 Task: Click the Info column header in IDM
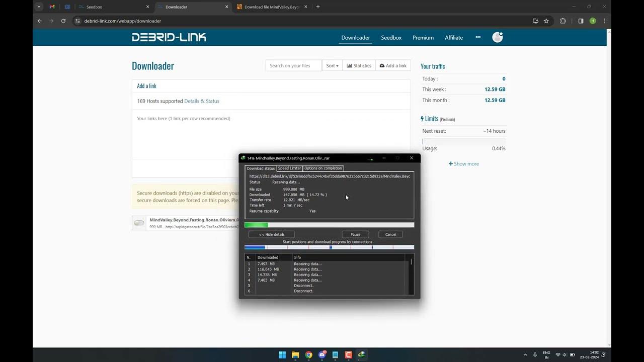pos(348,257)
